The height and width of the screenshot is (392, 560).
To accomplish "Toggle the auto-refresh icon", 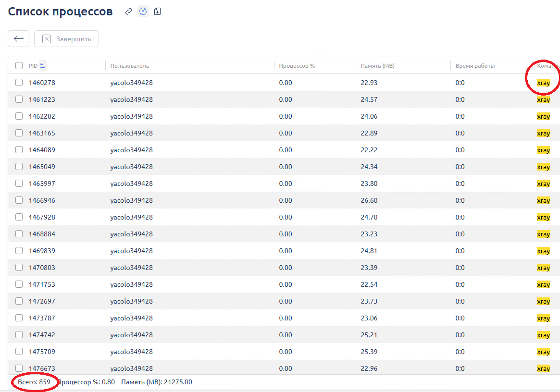I will [143, 12].
